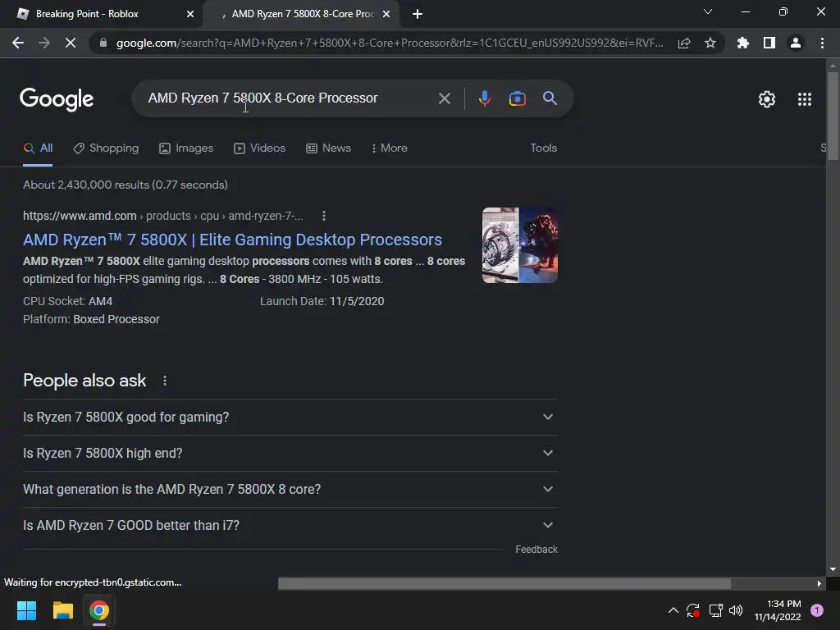Open AMD Ryzen 7 5800X Elite Gaming link
840x630 pixels.
232,240
